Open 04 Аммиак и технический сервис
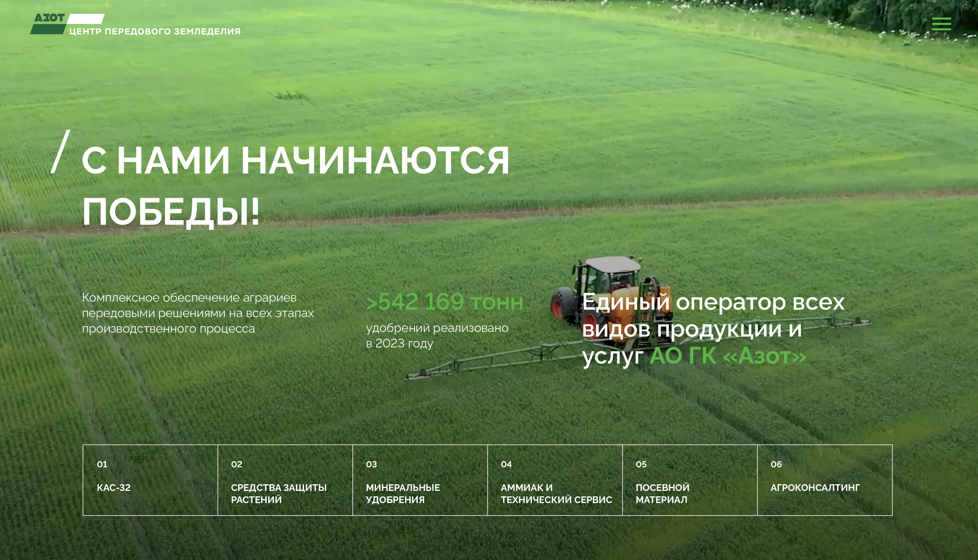Viewport: 978px width, 560px height. point(555,480)
